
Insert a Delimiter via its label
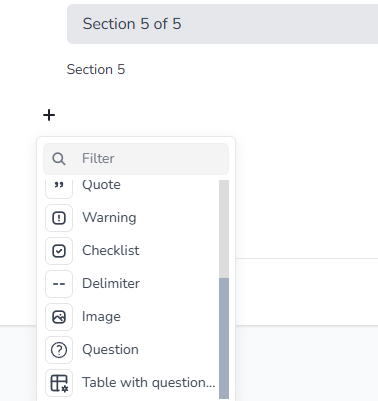pyautogui.click(x=111, y=284)
